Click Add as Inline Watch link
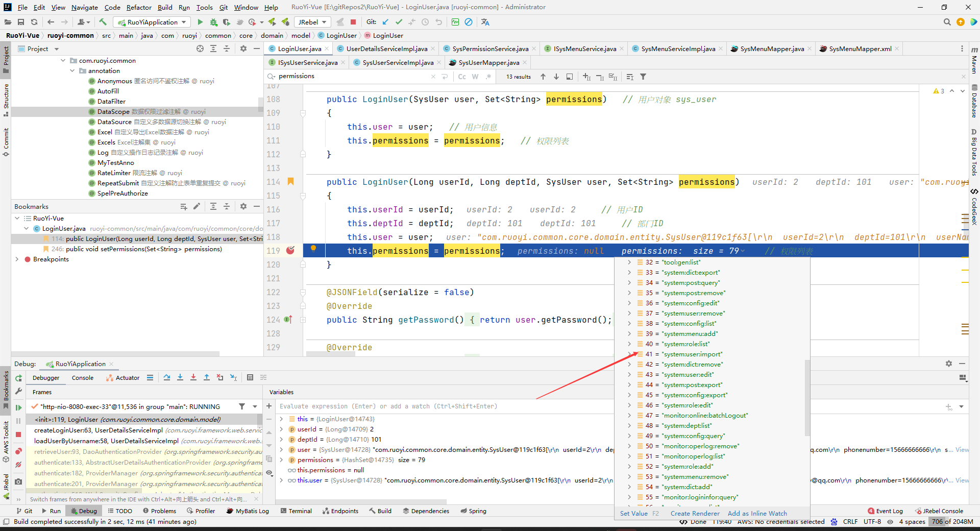This screenshot has height=531, width=980. click(x=757, y=513)
